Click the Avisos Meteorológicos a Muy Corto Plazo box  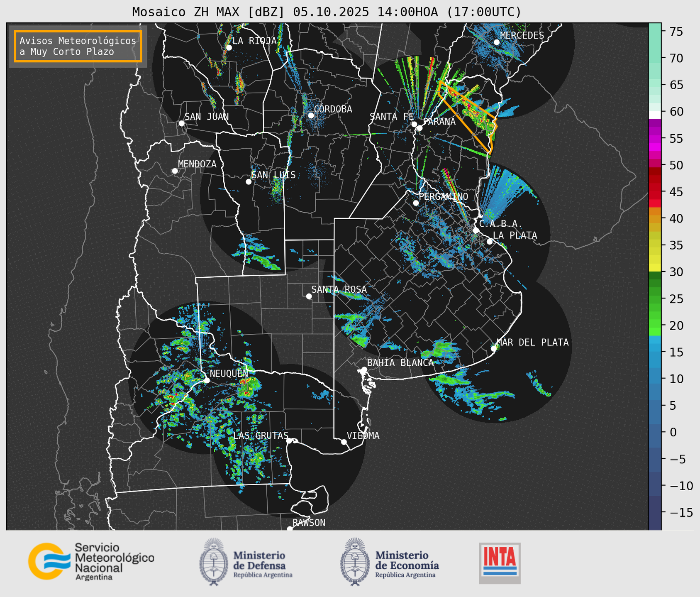pyautogui.click(x=78, y=46)
